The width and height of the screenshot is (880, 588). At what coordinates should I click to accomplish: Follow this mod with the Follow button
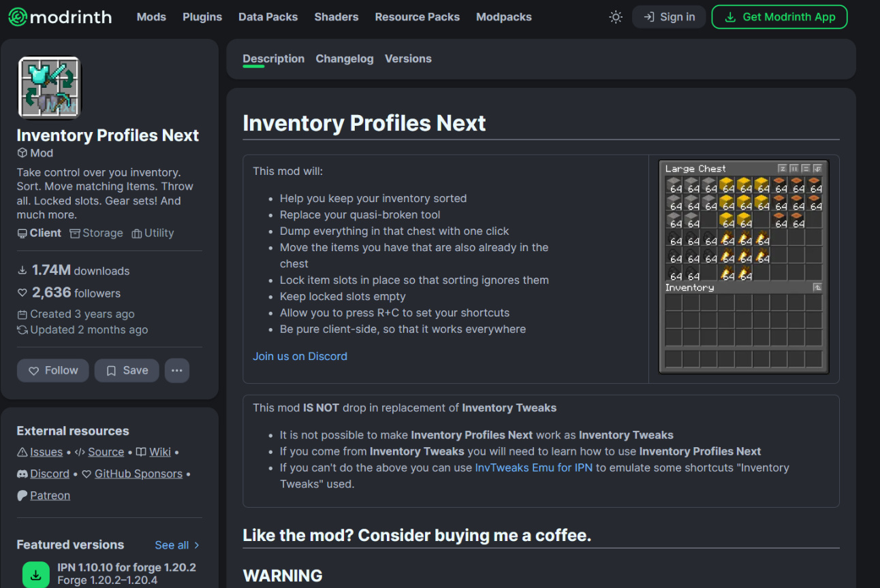[53, 370]
